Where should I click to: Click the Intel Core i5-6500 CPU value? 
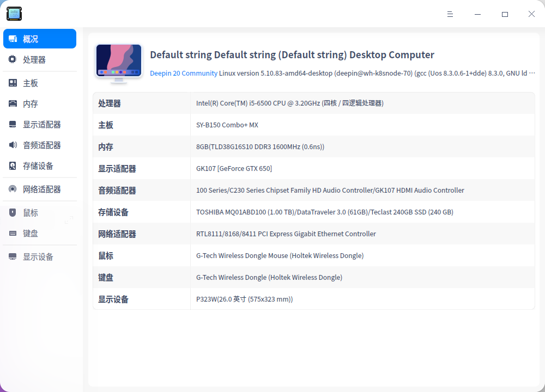(290, 103)
